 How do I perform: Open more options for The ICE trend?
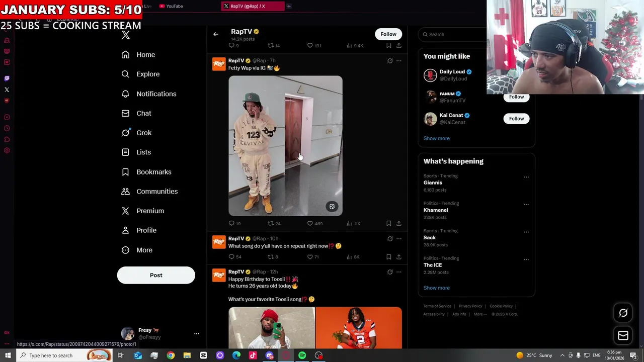click(526, 259)
